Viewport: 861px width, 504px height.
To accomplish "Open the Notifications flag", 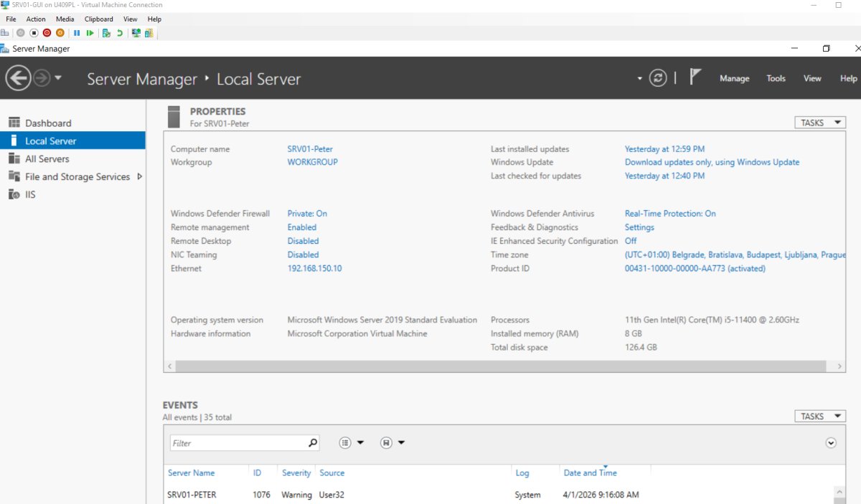I will 695,77.
